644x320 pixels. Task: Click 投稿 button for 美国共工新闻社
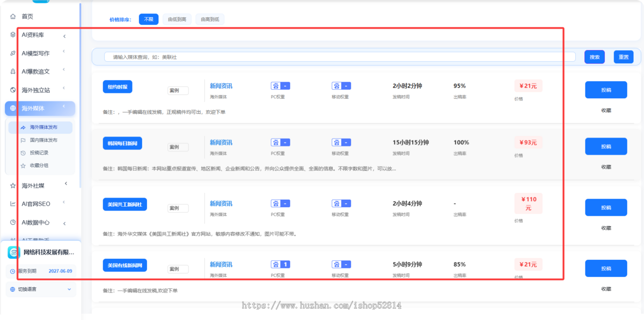coord(606,208)
